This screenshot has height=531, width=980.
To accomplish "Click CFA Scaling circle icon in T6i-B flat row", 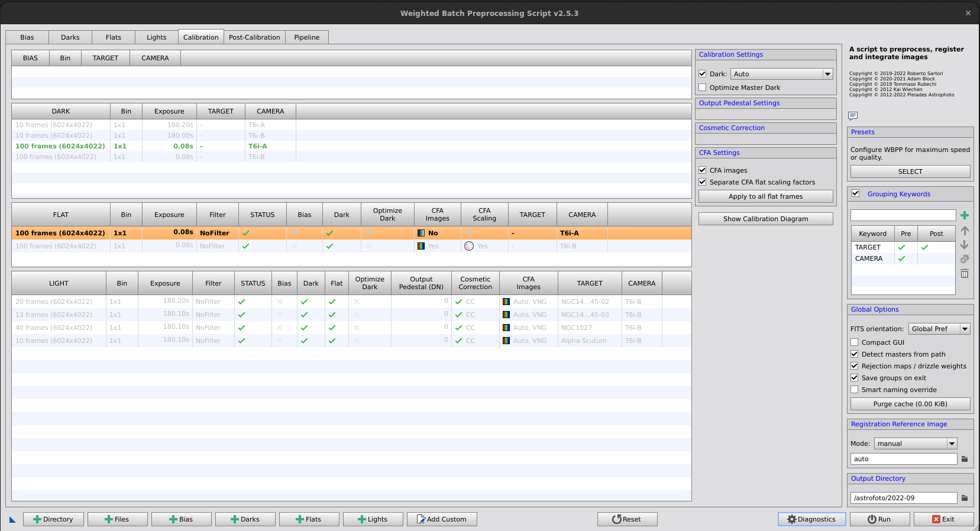I will pyautogui.click(x=469, y=246).
